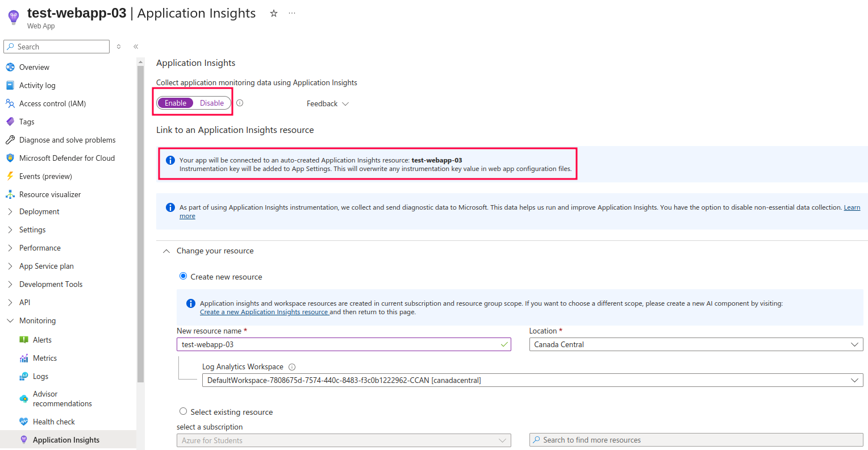
Task: Select the Select existing resource radio button
Action: point(183,411)
